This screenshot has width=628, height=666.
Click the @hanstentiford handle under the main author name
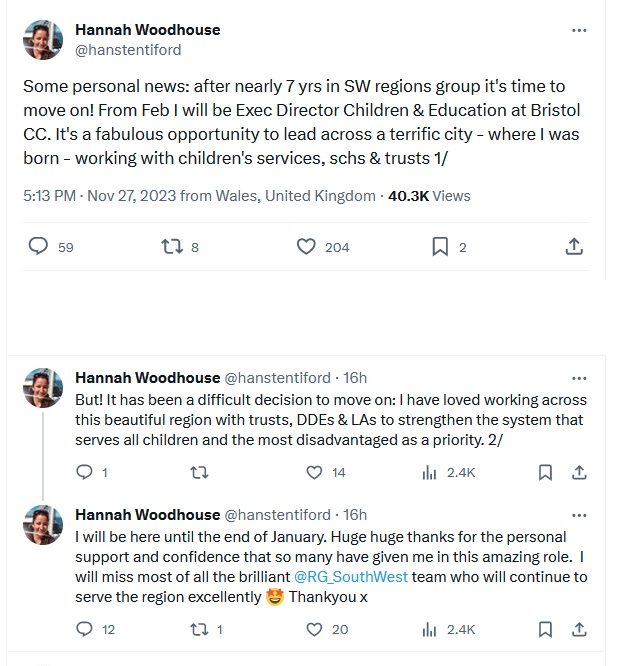click(x=128, y=49)
